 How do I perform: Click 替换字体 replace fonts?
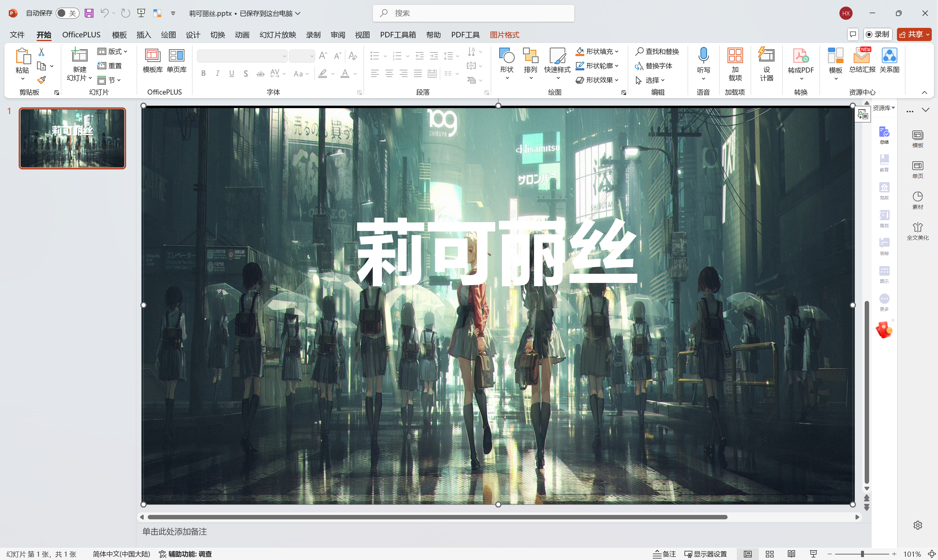point(654,66)
